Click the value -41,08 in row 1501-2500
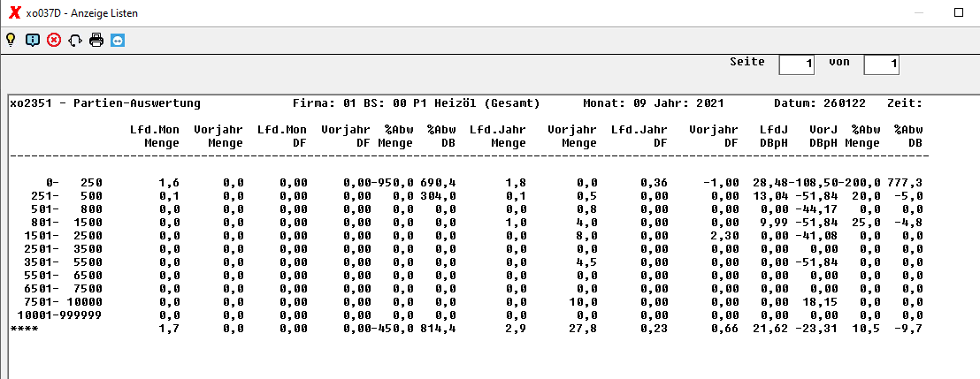The width and height of the screenshot is (980, 379). coord(815,235)
